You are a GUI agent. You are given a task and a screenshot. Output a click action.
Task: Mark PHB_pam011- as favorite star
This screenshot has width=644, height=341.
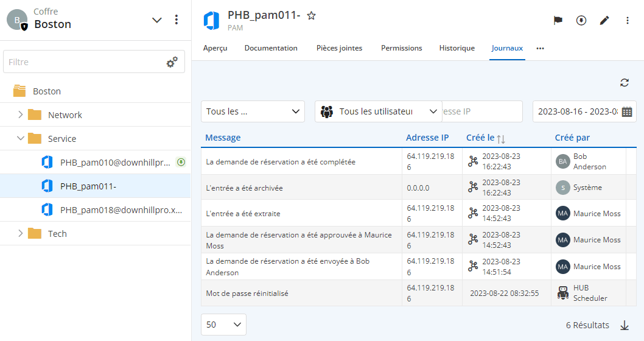coord(311,16)
